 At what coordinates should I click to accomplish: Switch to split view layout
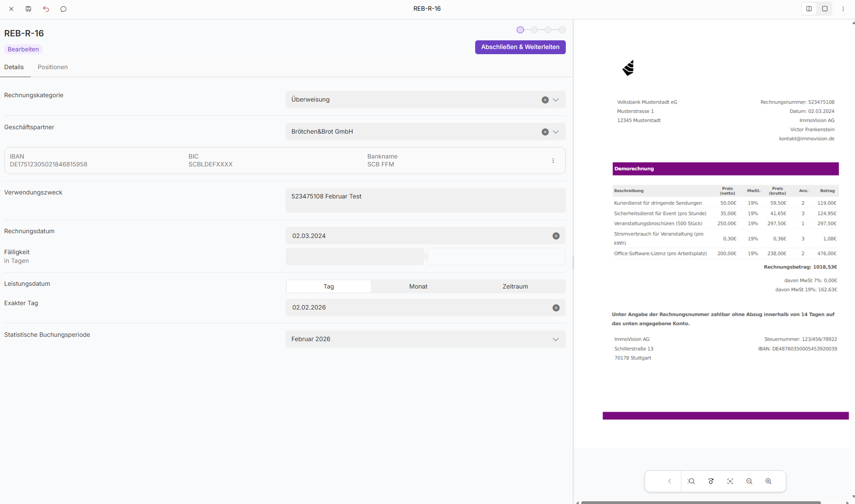click(x=809, y=9)
